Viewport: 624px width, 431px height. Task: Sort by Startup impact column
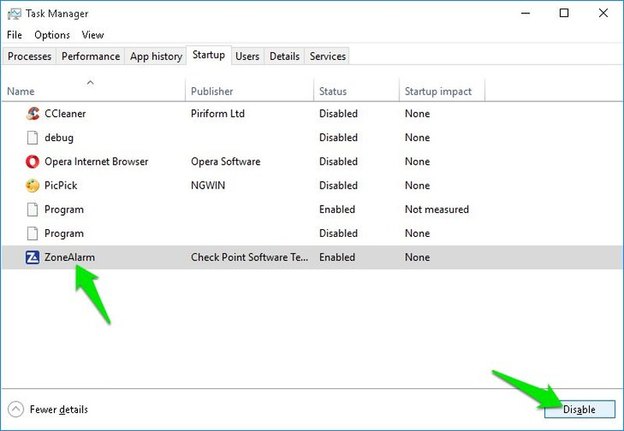[x=435, y=91]
